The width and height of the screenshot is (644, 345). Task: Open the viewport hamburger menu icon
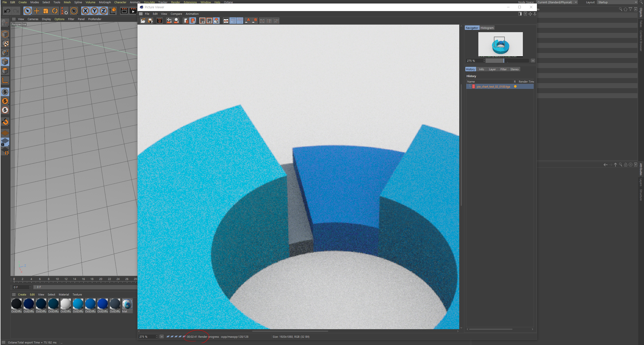(x=14, y=19)
